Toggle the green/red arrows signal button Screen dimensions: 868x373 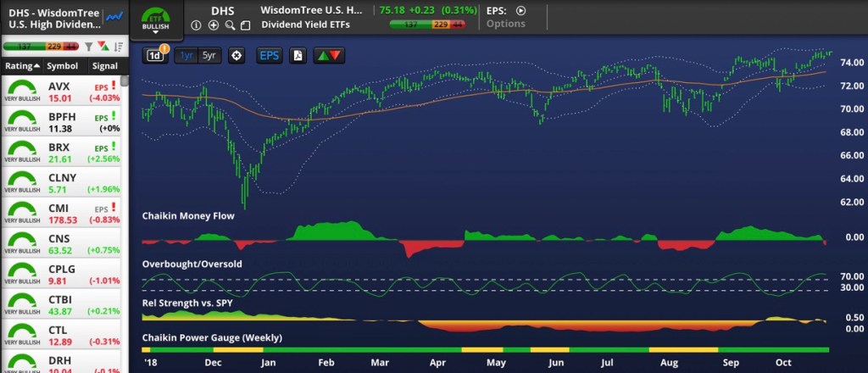[x=329, y=56]
